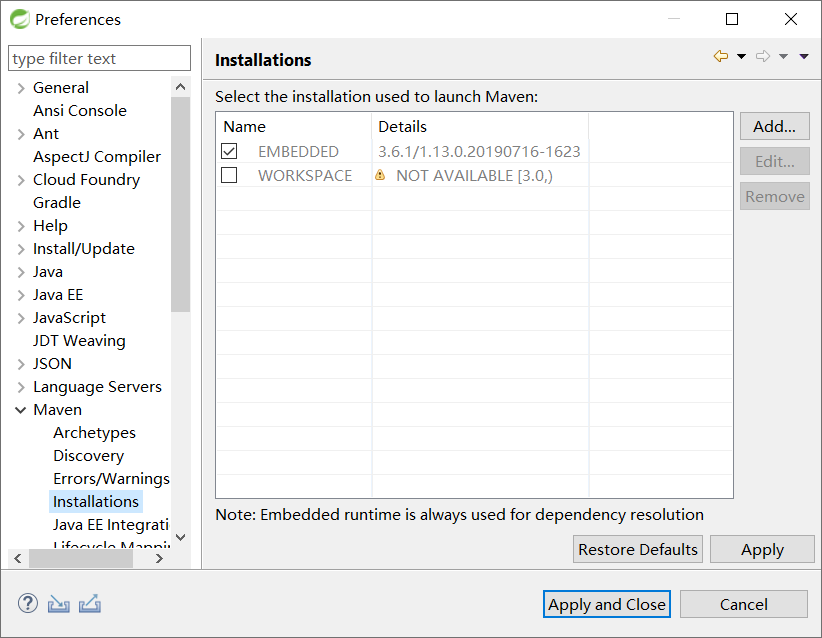Viewport: 822px width, 638px height.
Task: Click the Name column header
Action: [294, 126]
